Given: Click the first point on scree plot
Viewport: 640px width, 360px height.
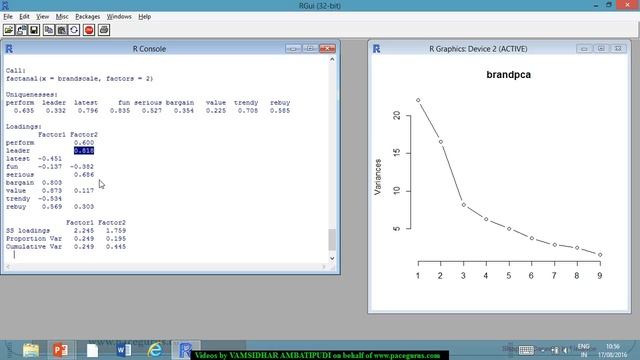Looking at the screenshot, I should pos(418,100).
